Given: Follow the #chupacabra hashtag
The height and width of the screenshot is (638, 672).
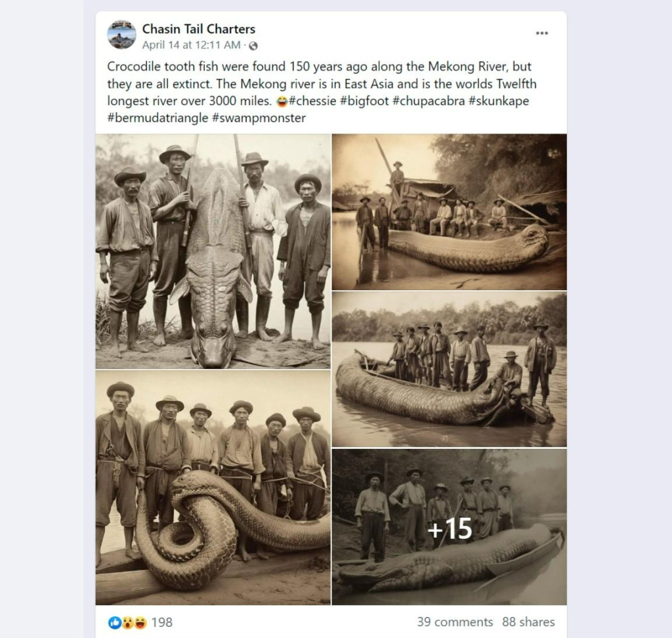Looking at the screenshot, I should coord(429,101).
